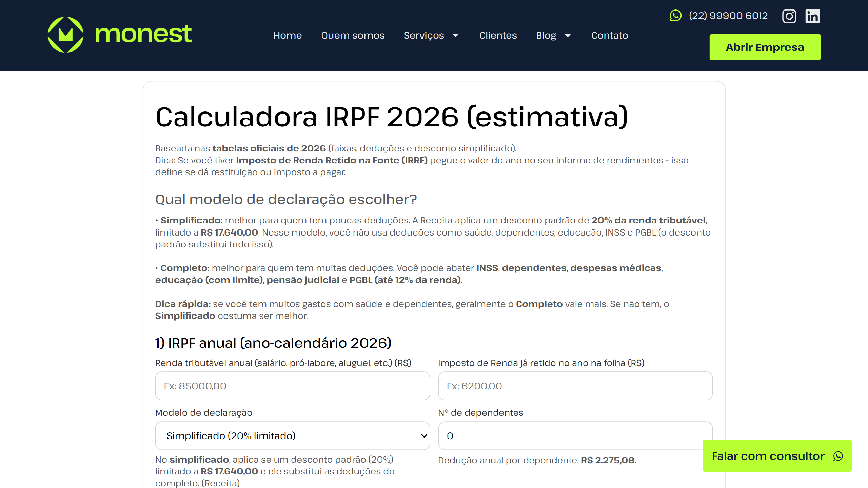Open the LinkedIn profile icon

tap(812, 16)
